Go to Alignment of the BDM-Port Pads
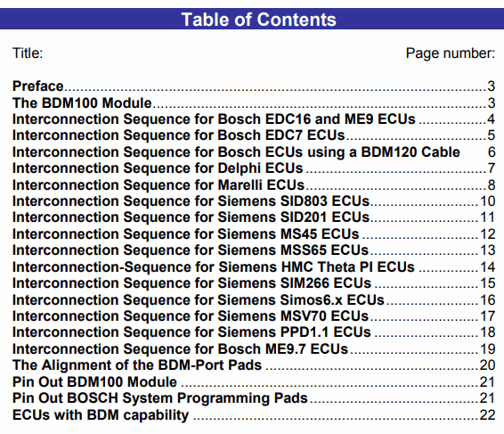This screenshot has width=504, height=434. [254, 365]
